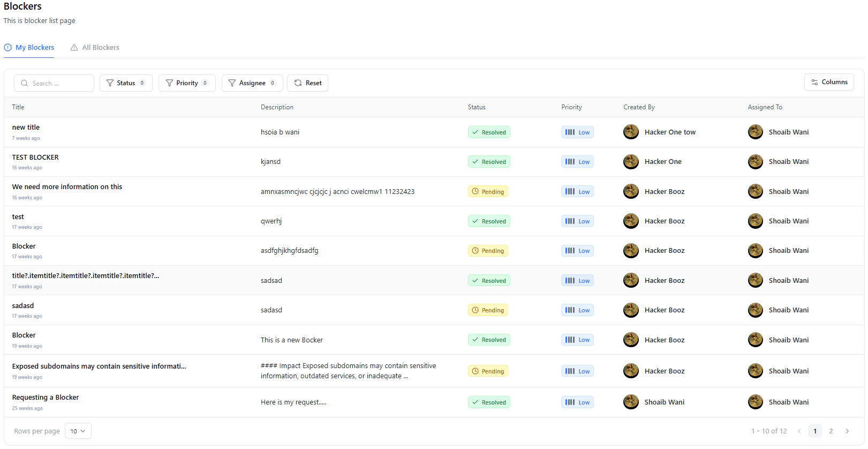The width and height of the screenshot is (868, 449).
Task: Click the sliders icon on Columns
Action: [x=814, y=82]
